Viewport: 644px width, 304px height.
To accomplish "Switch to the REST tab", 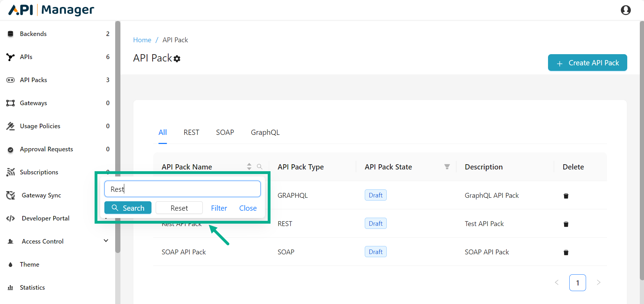I will [191, 132].
